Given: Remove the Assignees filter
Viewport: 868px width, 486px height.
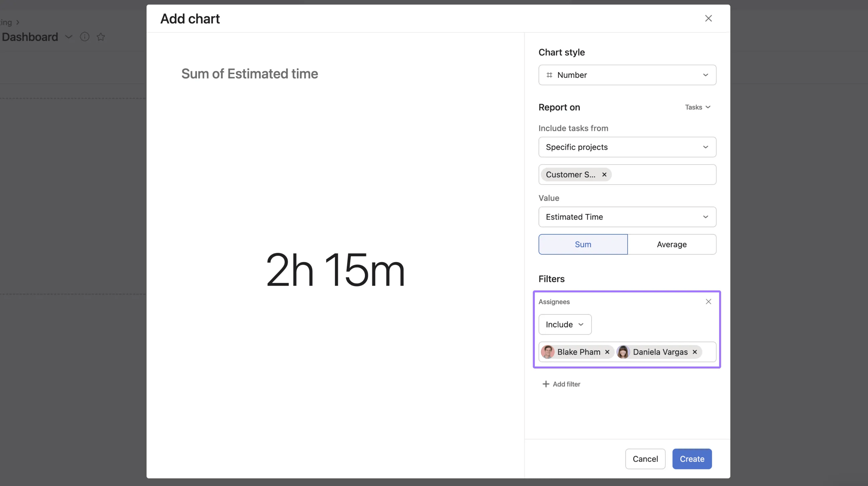Looking at the screenshot, I should [x=708, y=301].
